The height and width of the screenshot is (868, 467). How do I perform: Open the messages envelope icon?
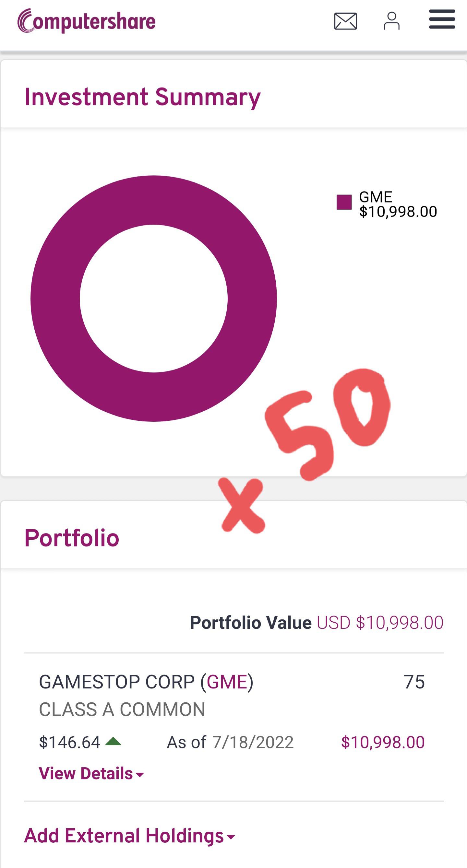click(345, 21)
